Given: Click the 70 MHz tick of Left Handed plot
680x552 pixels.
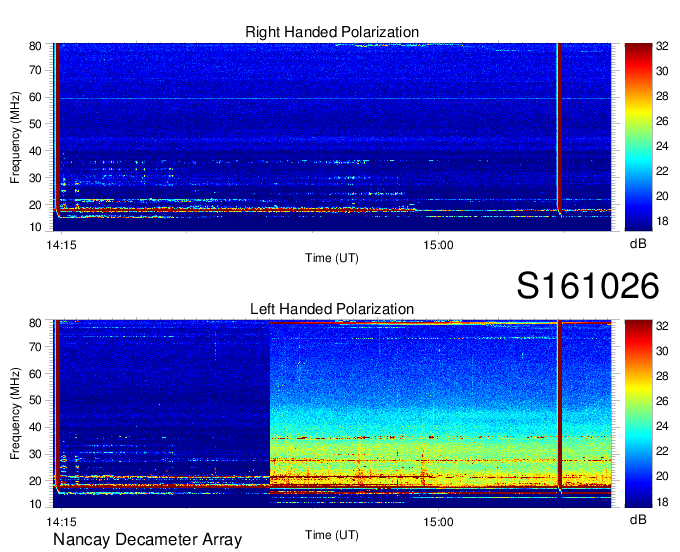Looking at the screenshot, I should (x=36, y=346).
